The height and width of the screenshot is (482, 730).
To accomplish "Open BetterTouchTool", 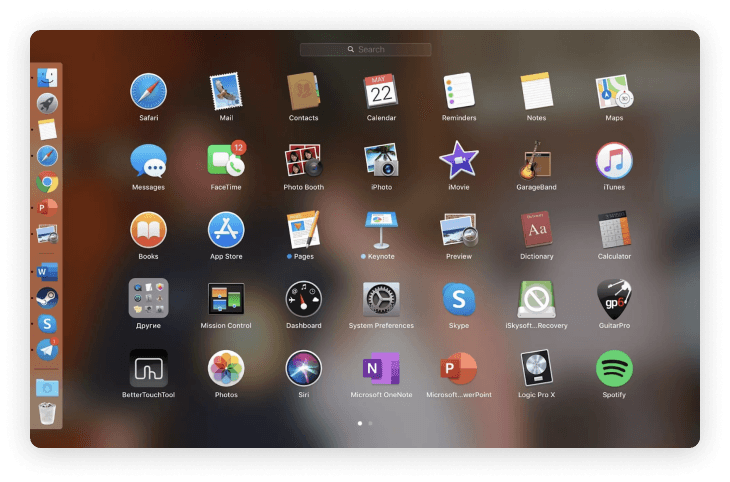I will (148, 368).
